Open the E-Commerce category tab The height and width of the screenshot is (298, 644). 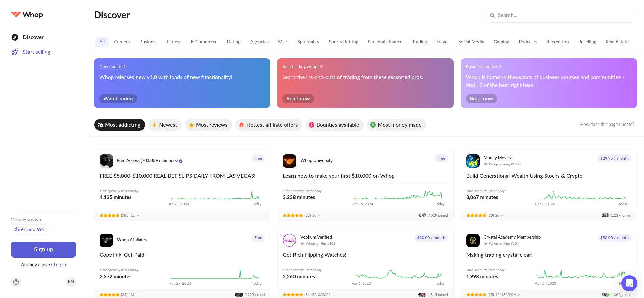coord(204,42)
